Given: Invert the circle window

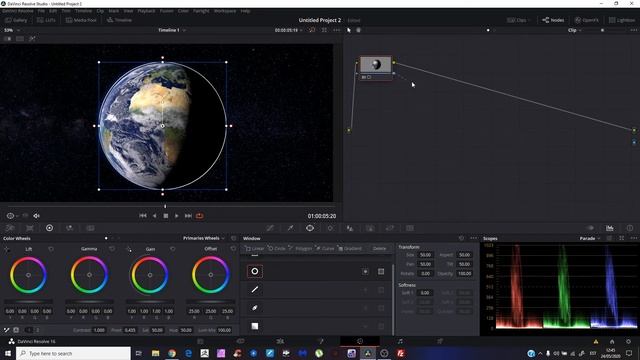Looking at the screenshot, I should [365, 271].
